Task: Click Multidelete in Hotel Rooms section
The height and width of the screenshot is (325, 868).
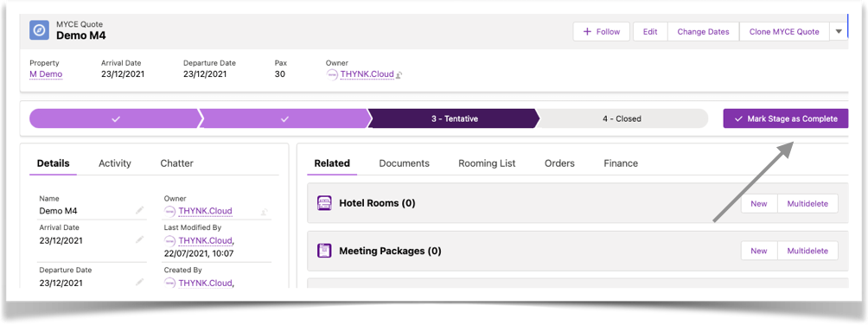Action: [x=807, y=204]
